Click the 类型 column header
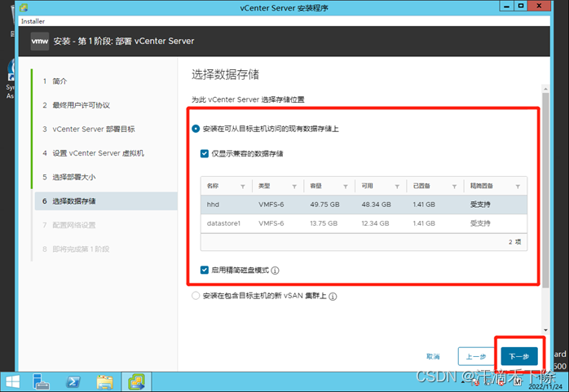The image size is (569, 392). (x=264, y=186)
